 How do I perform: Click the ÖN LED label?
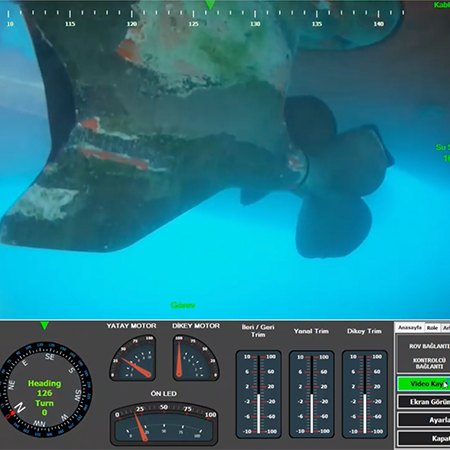pyautogui.click(x=164, y=394)
